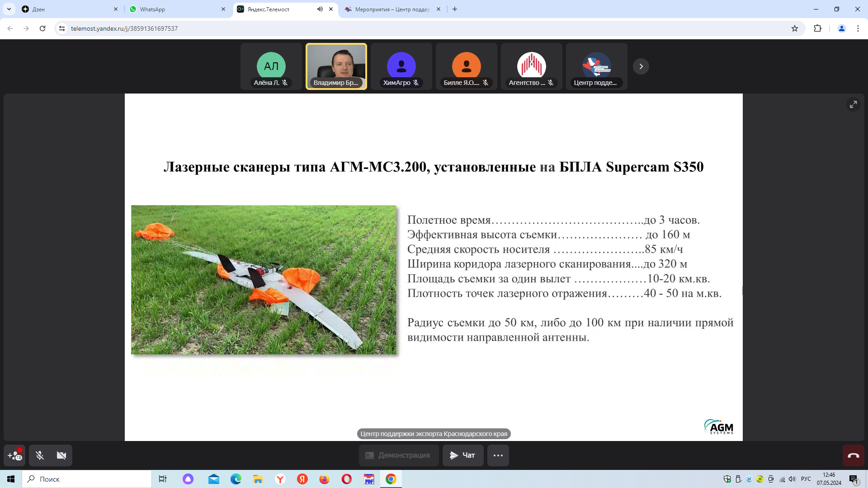Click the 'Центр поддержки экспорта Краснодарского края' caption
The height and width of the screenshot is (488, 868).
[434, 434]
